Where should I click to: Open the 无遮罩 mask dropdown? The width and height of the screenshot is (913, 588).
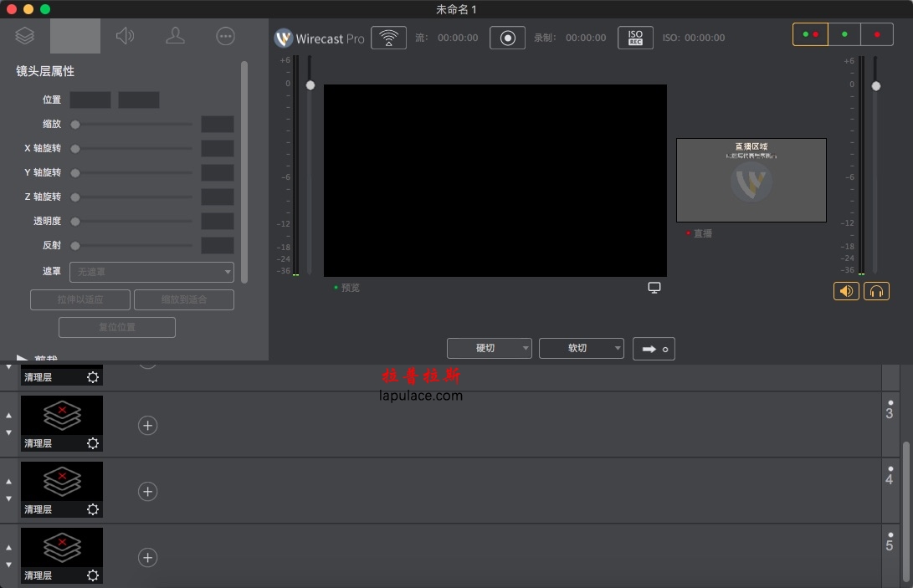pyautogui.click(x=152, y=272)
